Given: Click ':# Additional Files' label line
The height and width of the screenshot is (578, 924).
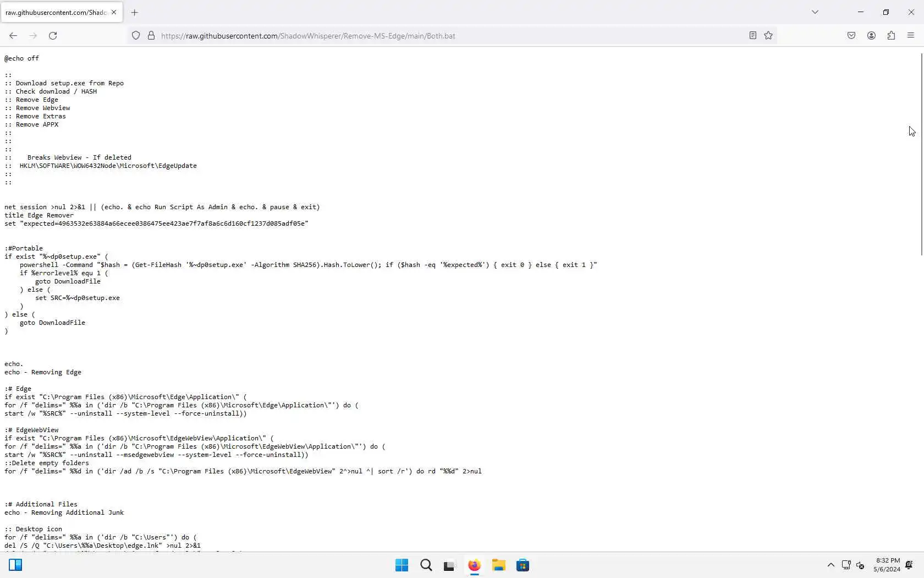Looking at the screenshot, I should [41, 504].
